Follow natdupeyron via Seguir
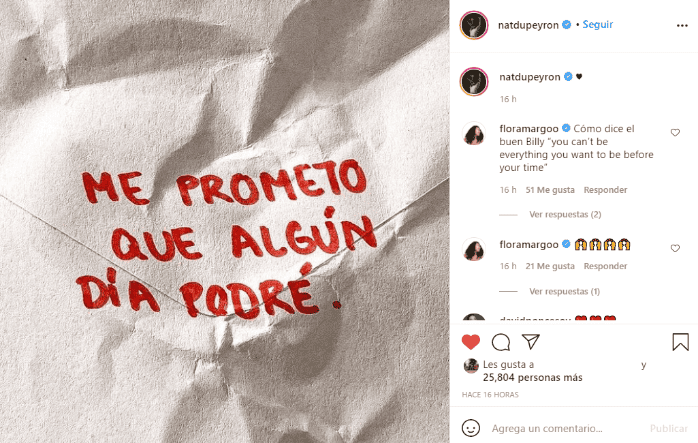Screen dimensions: 698x443 tap(598, 24)
